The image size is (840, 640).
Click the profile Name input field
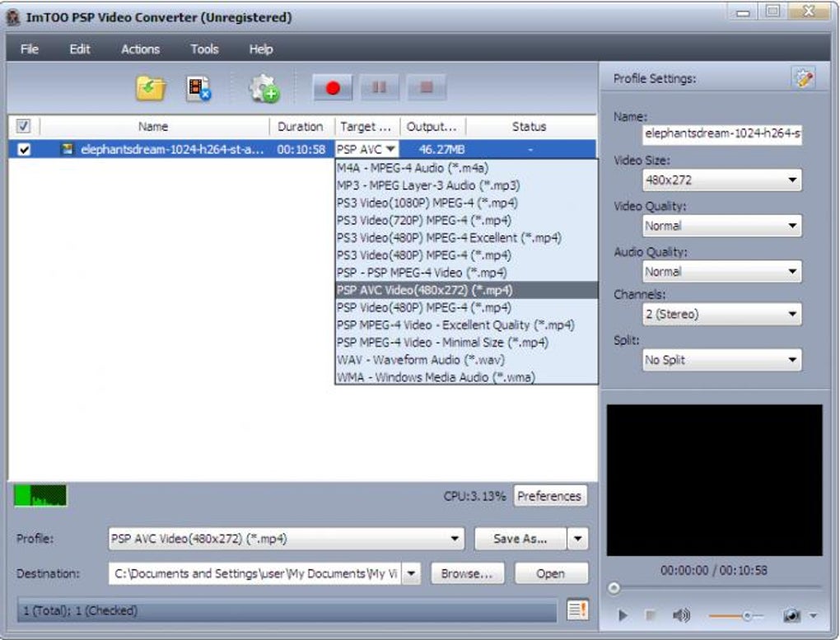[x=721, y=133]
